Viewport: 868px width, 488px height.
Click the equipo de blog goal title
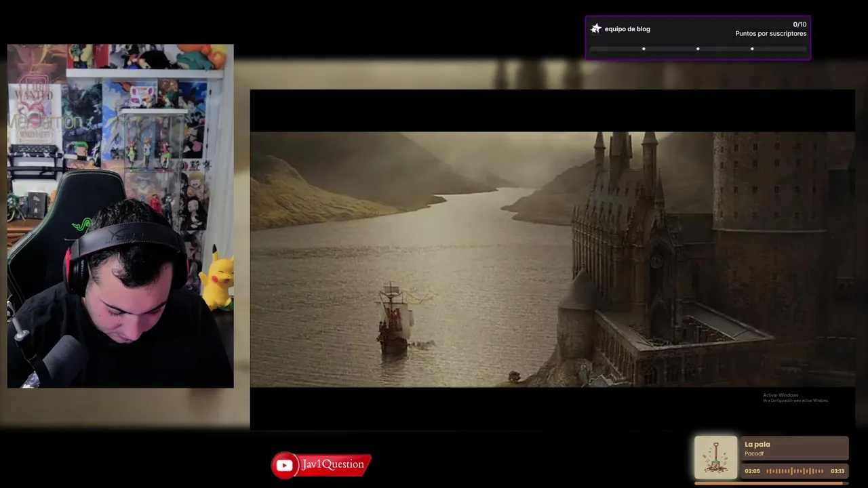pos(627,29)
